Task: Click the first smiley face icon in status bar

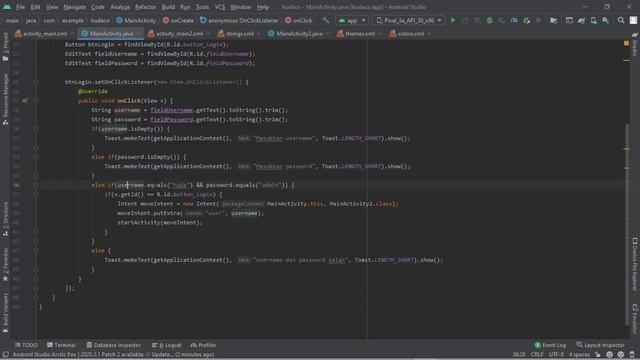Action: [x=609, y=355]
